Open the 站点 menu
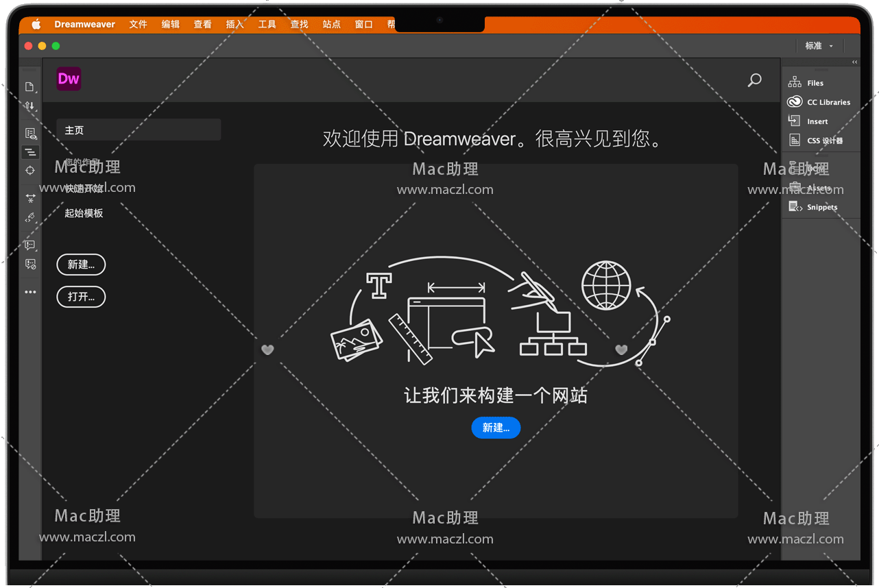The width and height of the screenshot is (879, 588). (331, 25)
